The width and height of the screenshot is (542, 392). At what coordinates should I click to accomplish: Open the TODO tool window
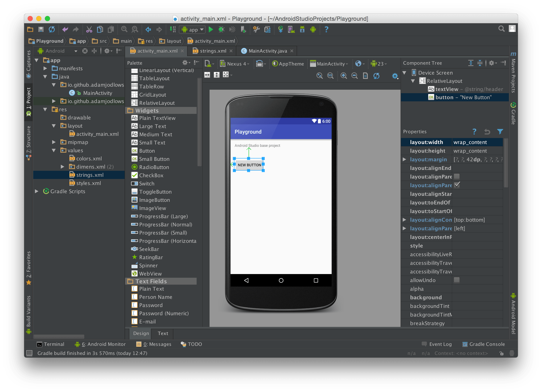(192, 344)
